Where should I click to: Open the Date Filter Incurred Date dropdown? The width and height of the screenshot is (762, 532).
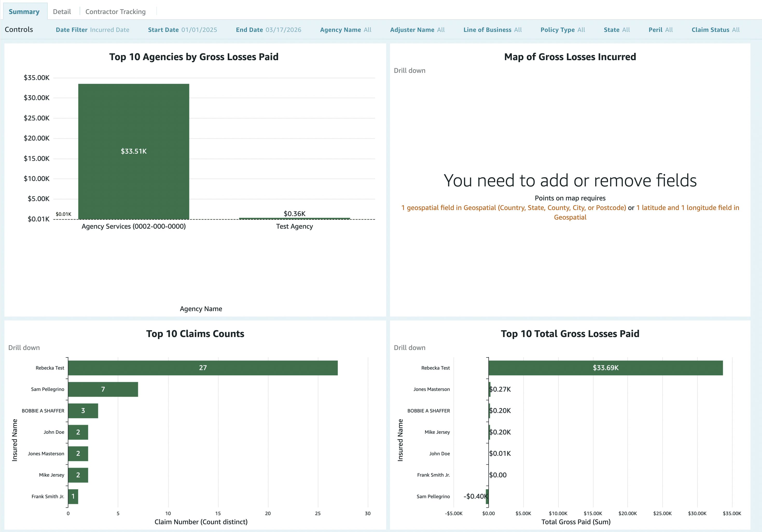click(x=92, y=30)
